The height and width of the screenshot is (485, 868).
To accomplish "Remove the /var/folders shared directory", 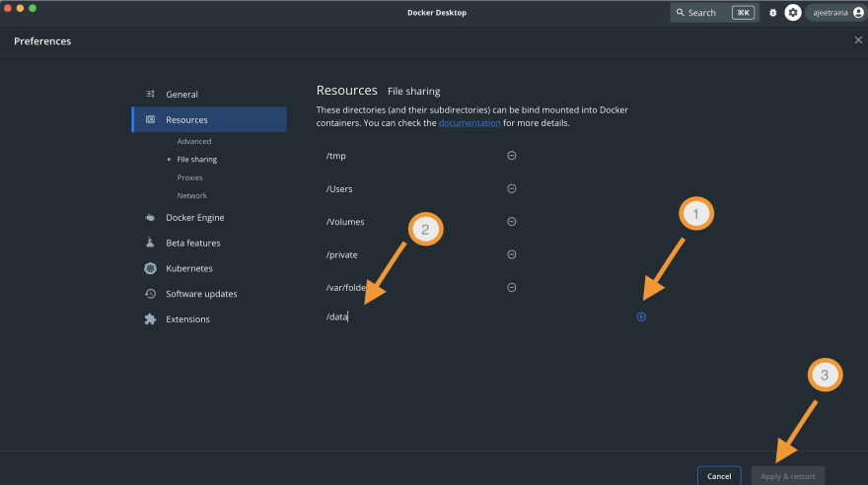I will coord(512,287).
